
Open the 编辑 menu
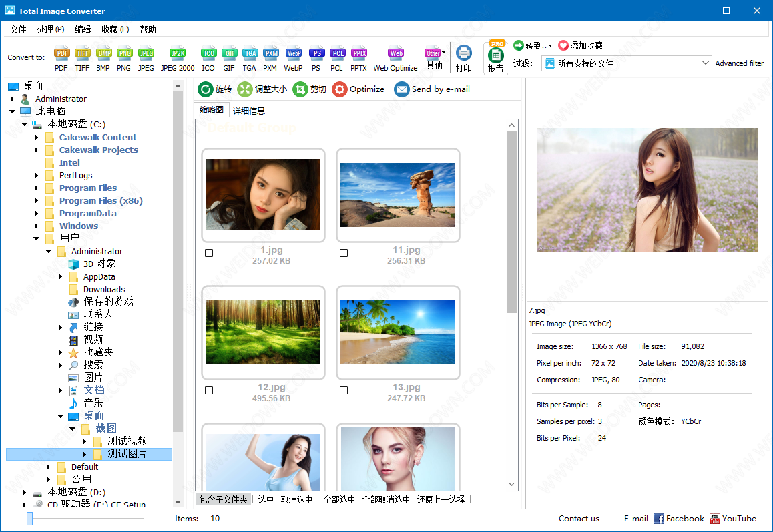click(x=83, y=29)
